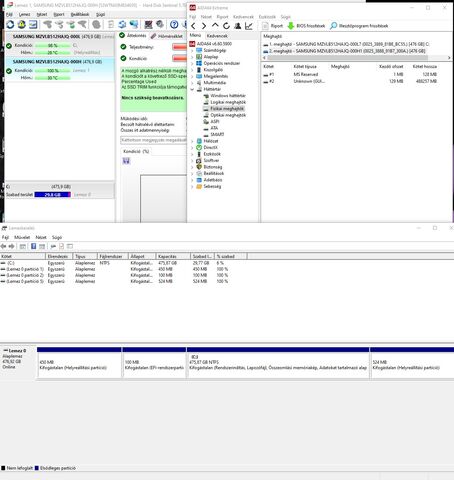Expand the Szoftver node in AIDA64

(192, 161)
